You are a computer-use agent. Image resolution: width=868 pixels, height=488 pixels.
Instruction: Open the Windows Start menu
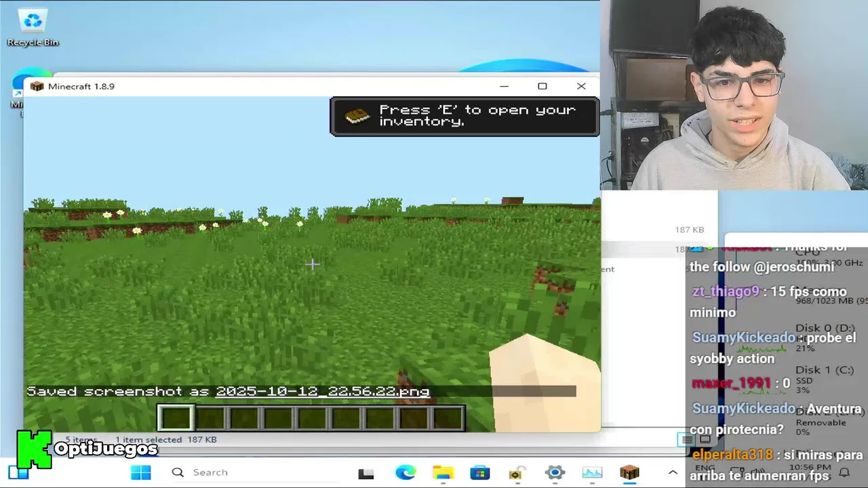[x=141, y=472]
